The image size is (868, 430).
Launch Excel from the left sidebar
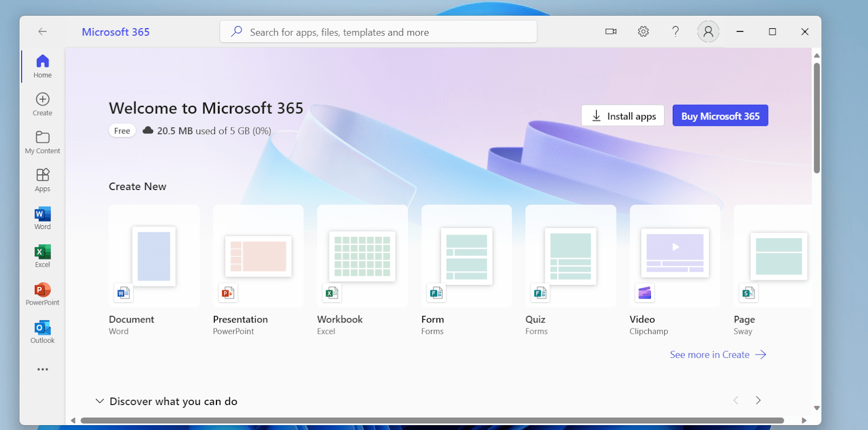pos(42,256)
